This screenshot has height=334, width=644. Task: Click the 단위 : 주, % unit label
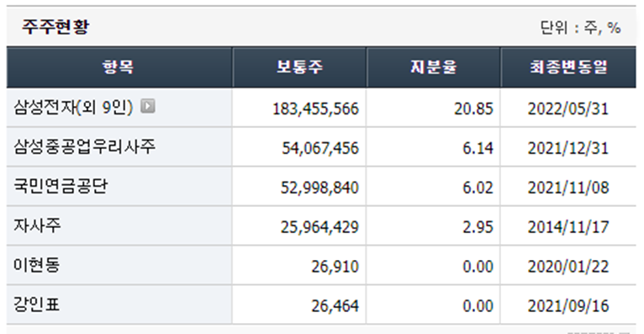pos(580,28)
